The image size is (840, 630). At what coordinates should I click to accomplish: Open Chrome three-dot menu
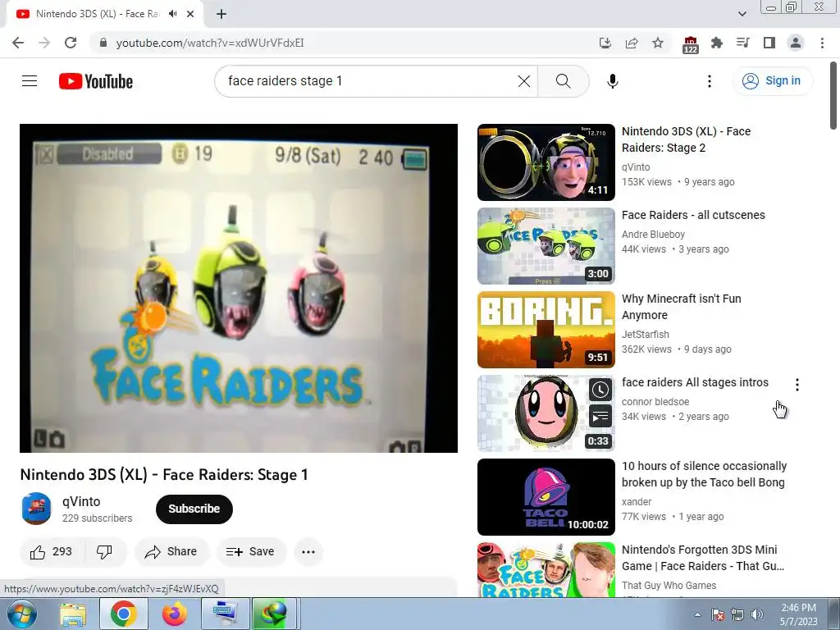tap(822, 43)
